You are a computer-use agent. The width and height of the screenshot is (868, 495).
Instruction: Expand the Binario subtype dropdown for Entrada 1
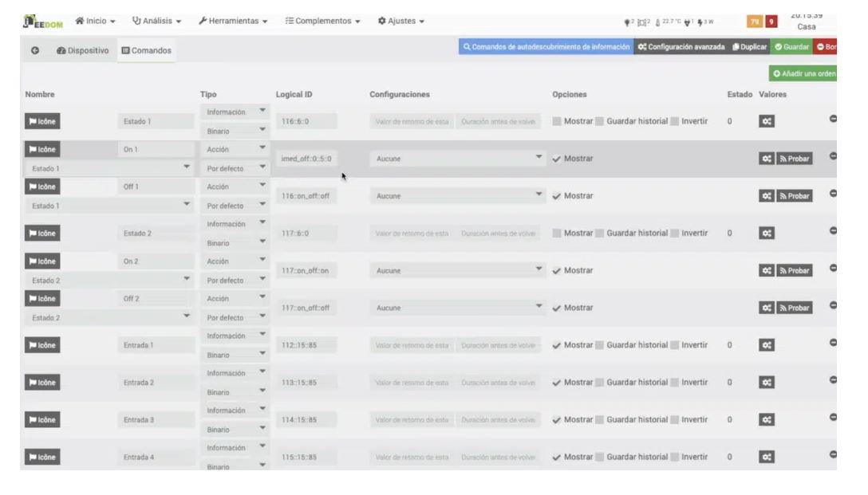(235, 356)
